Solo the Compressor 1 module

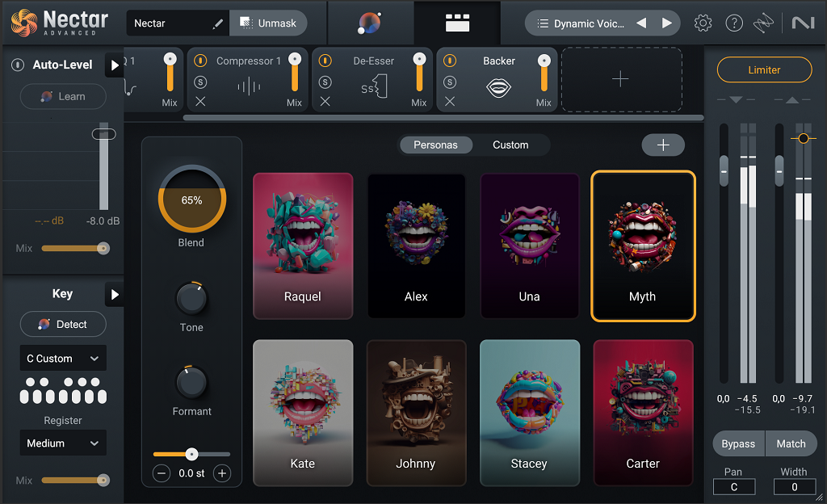point(200,82)
